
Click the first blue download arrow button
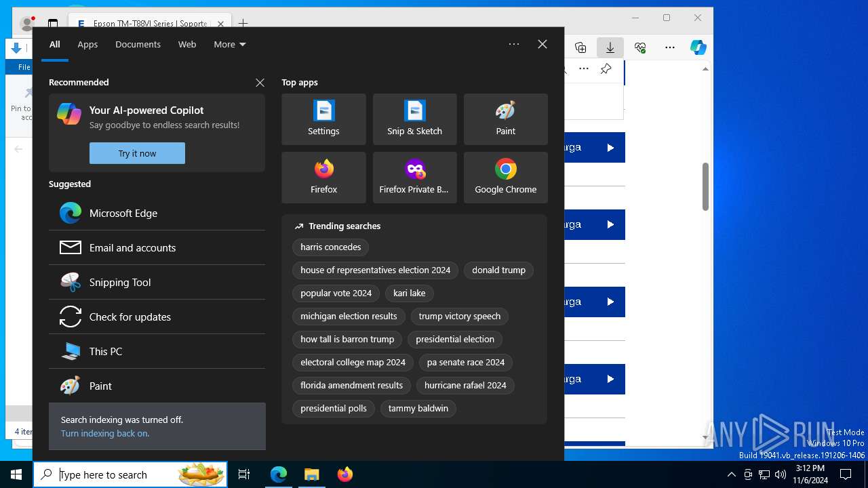[610, 148]
